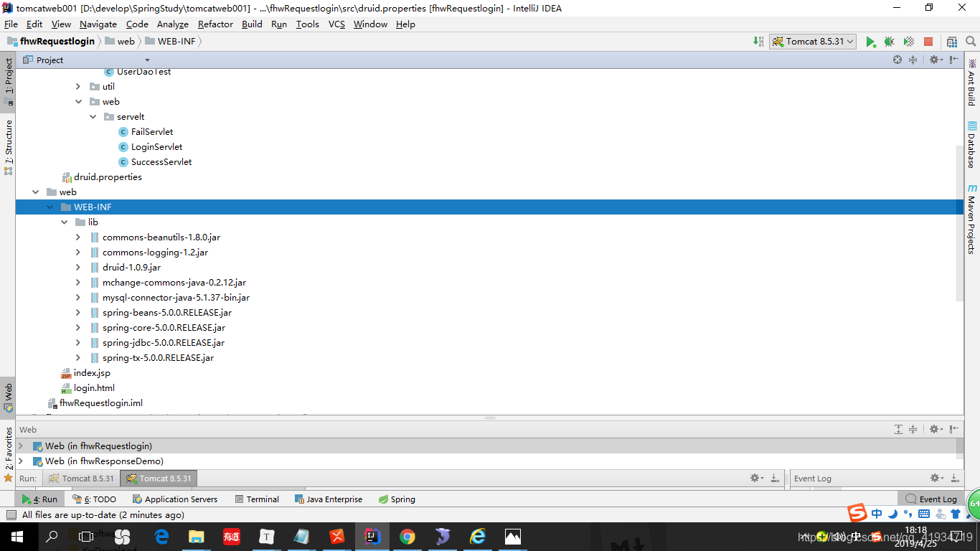Open Application Servers tool window
The width and height of the screenshot is (980, 551).
tap(175, 499)
